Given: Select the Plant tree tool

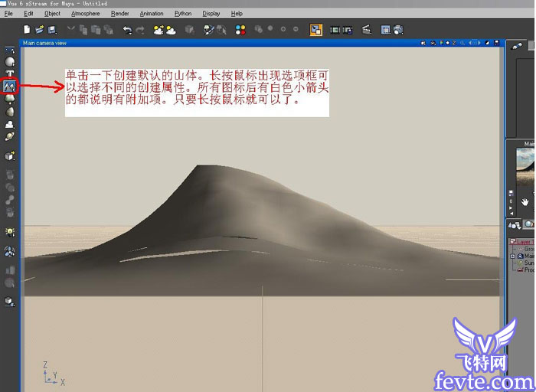Looking at the screenshot, I should pos(10,99).
